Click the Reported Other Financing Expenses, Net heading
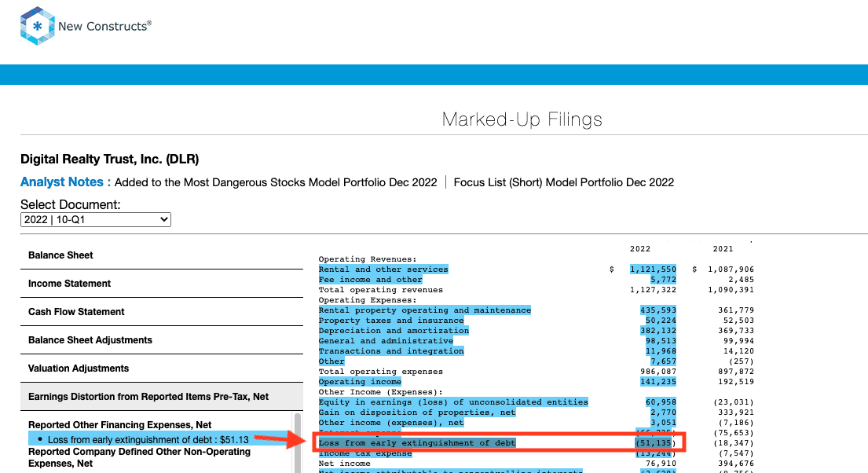Screen dimensions: 868x473 pyautogui.click(x=119, y=425)
